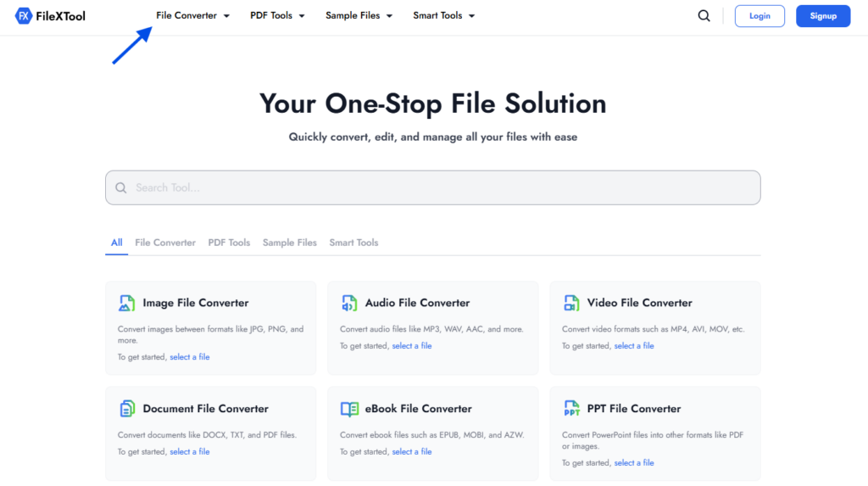Viewport: 868px width, 486px height.
Task: Click select a file under Audio File Converter
Action: [x=411, y=346]
